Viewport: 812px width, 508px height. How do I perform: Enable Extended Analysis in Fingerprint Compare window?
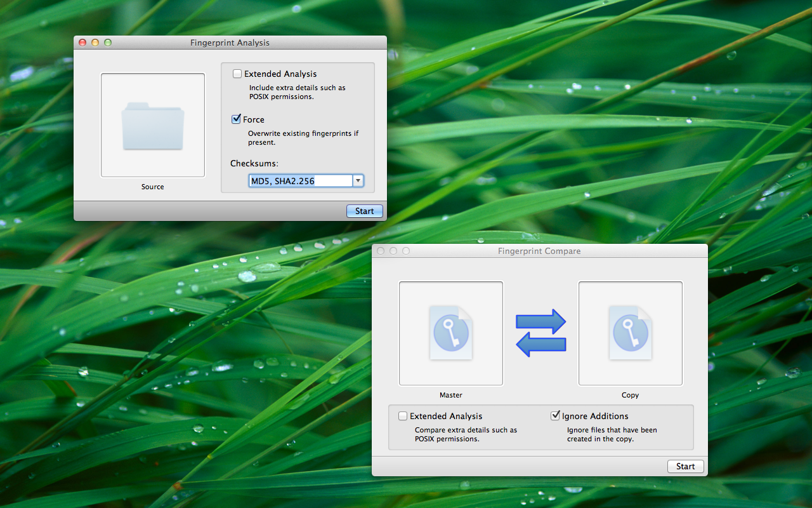click(403, 416)
